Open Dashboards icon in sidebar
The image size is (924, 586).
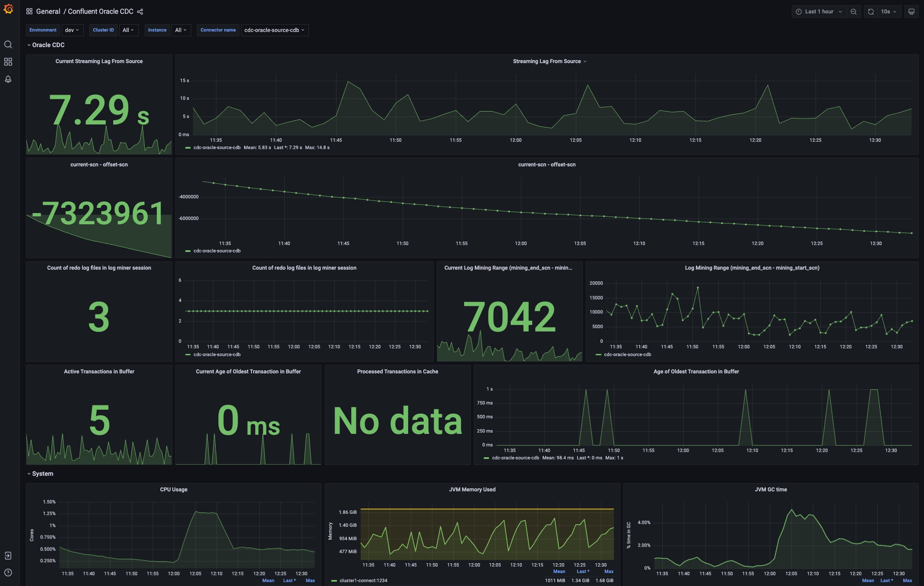[x=8, y=62]
